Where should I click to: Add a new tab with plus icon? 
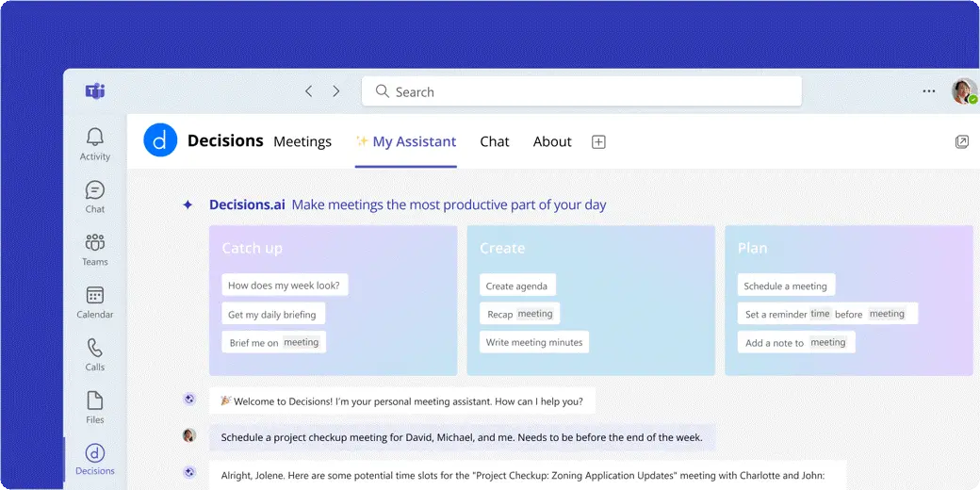tap(598, 142)
